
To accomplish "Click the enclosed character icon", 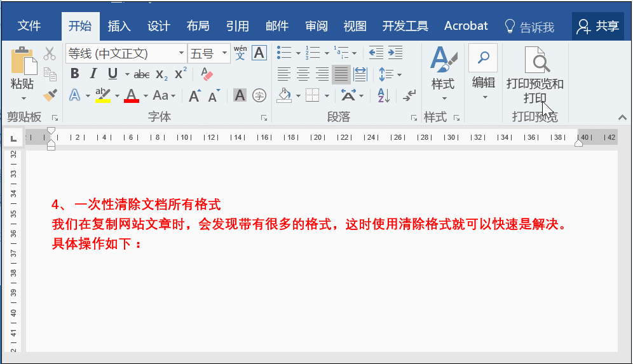I will click(x=259, y=96).
